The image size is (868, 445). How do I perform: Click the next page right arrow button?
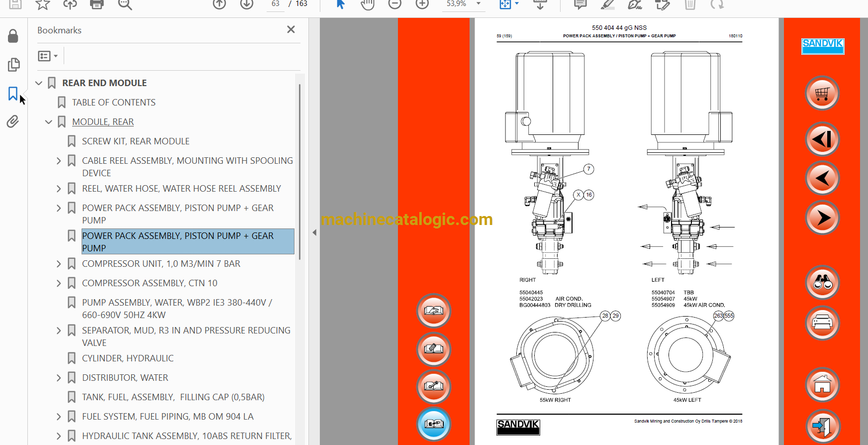(822, 218)
